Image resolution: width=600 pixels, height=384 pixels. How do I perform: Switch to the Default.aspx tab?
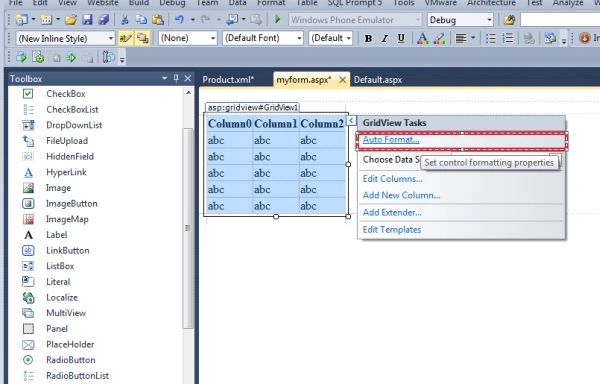378,80
